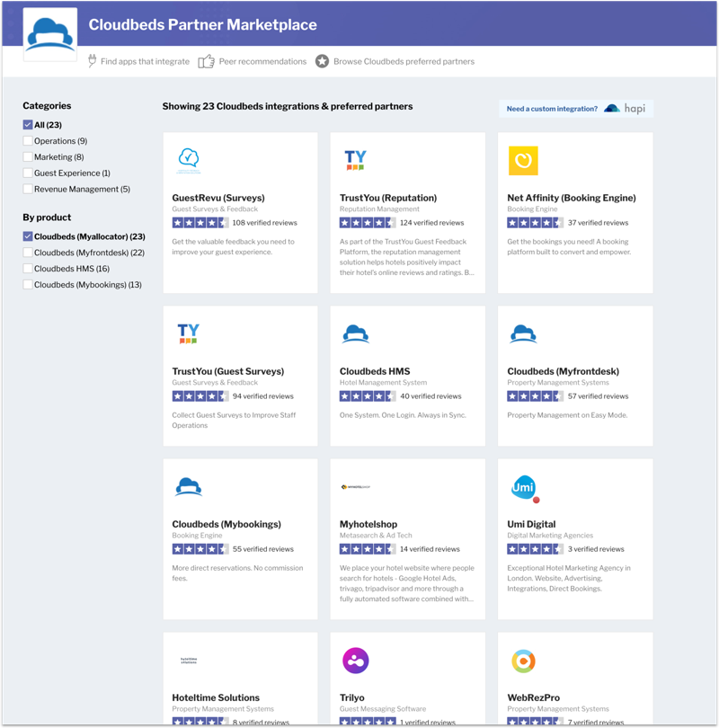Screen dimensions: 719x728
Task: Click Cloudbeds Partner Marketplace heading
Action: (203, 24)
